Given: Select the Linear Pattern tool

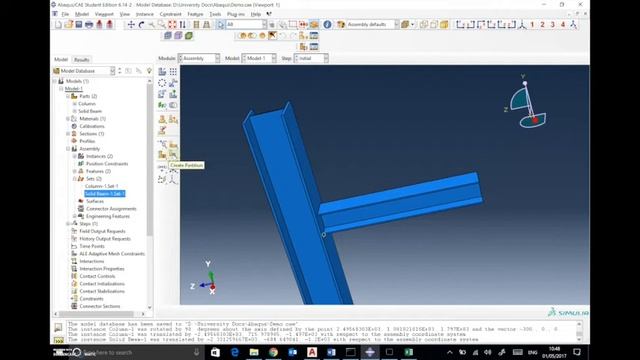Looking at the screenshot, I should coord(173,72).
